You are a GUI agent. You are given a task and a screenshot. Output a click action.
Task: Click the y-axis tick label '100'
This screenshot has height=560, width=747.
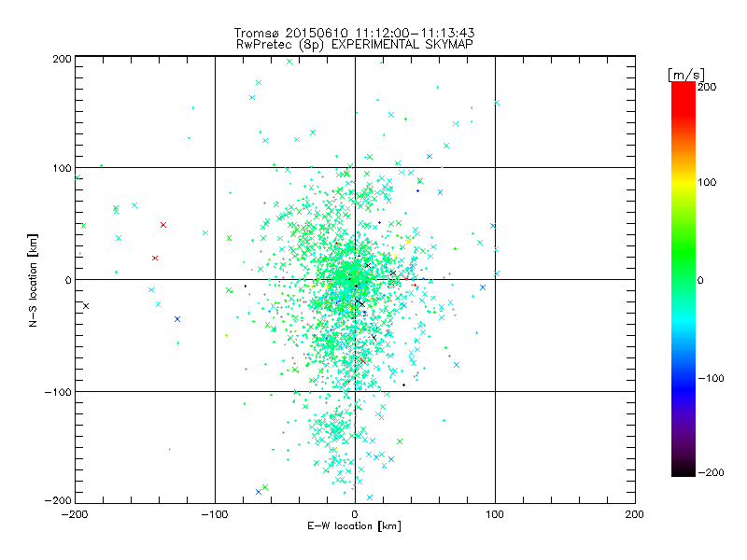(62, 168)
